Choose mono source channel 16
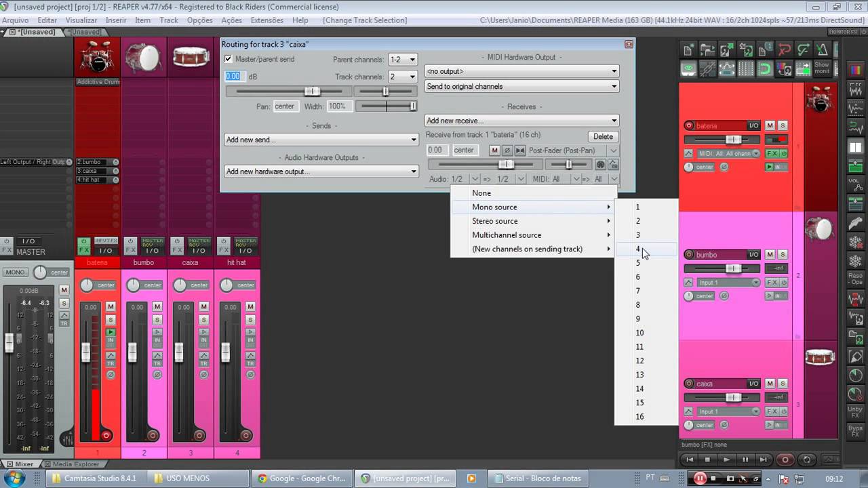This screenshot has width=868, height=488. [646, 417]
